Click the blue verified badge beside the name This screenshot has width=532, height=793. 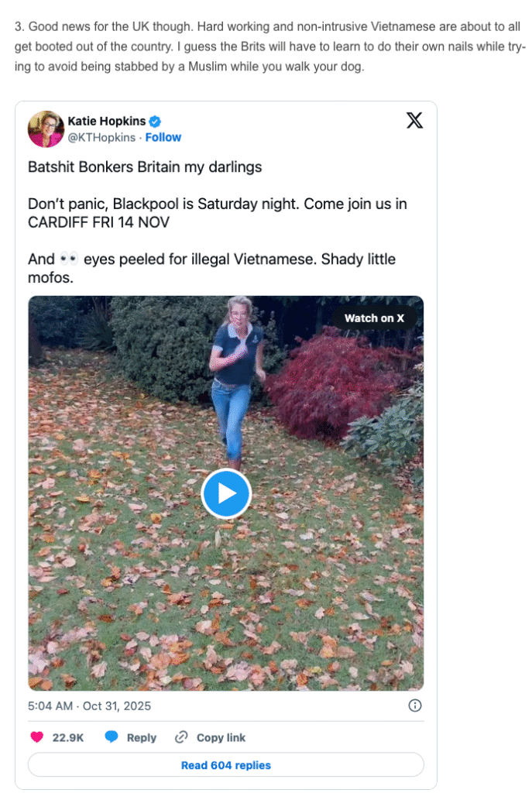[x=155, y=122]
